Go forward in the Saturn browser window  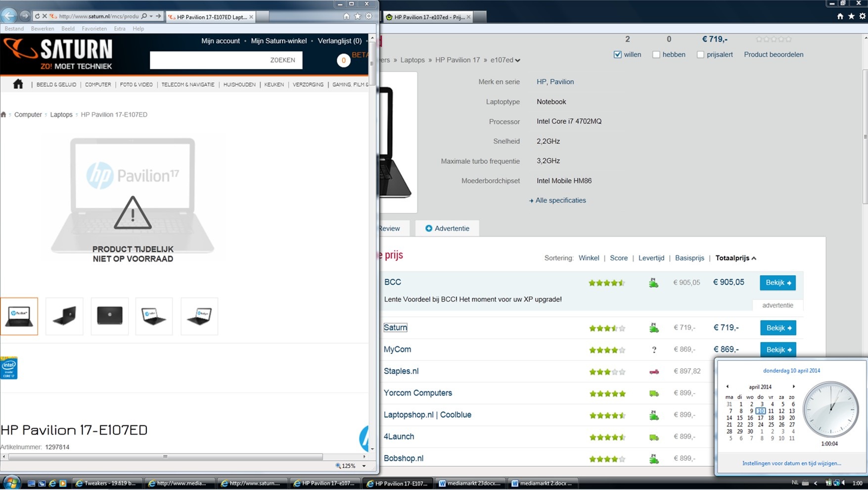pos(25,16)
